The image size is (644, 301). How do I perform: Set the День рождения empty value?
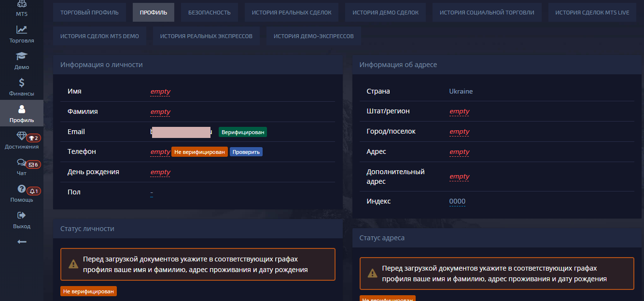(x=160, y=172)
